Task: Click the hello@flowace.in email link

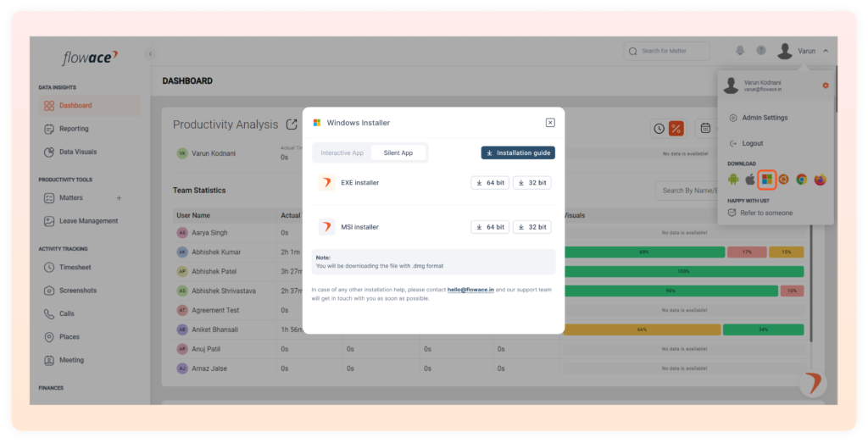Action: click(x=470, y=290)
